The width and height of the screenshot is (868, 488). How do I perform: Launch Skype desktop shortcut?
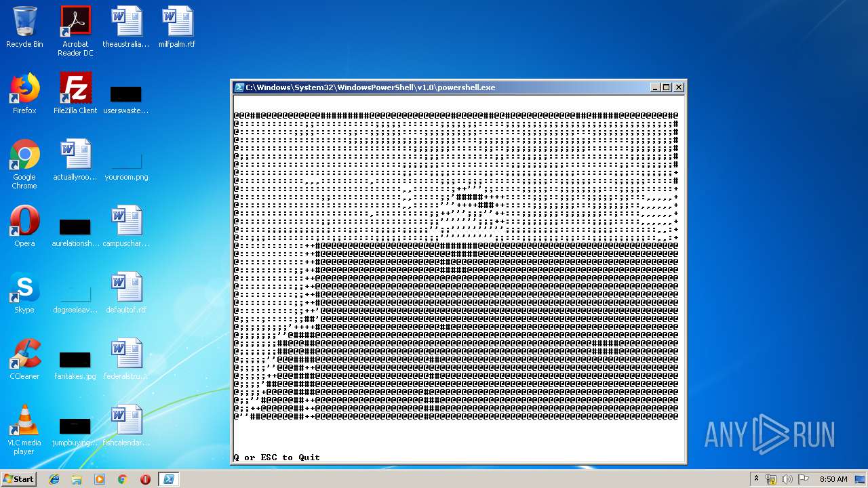pos(24,293)
